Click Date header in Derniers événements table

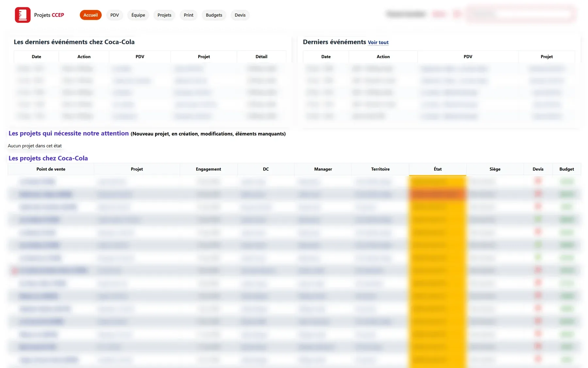tap(326, 57)
